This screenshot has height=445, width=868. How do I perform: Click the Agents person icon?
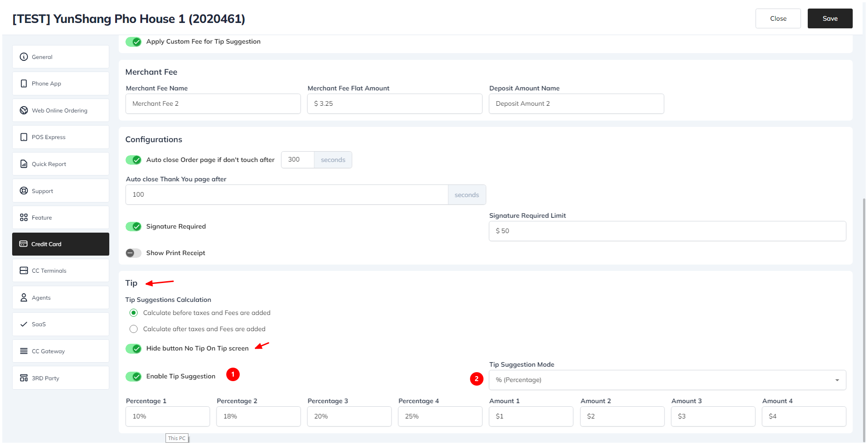(24, 298)
